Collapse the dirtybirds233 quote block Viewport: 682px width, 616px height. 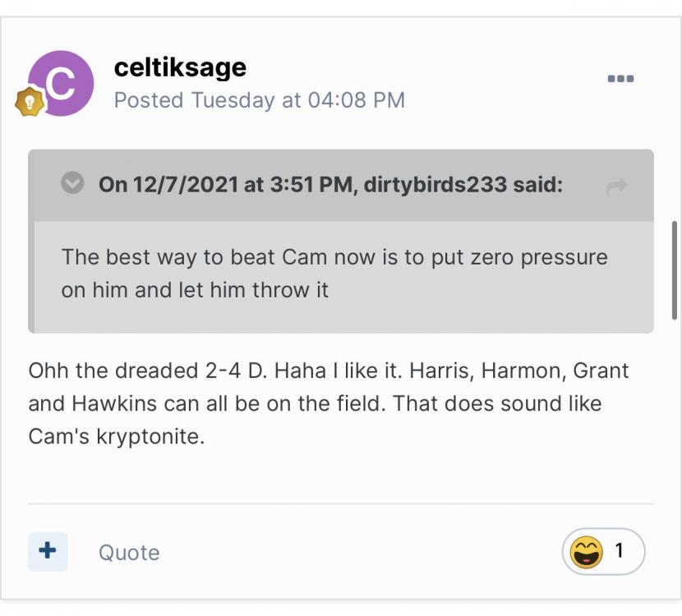tap(73, 184)
